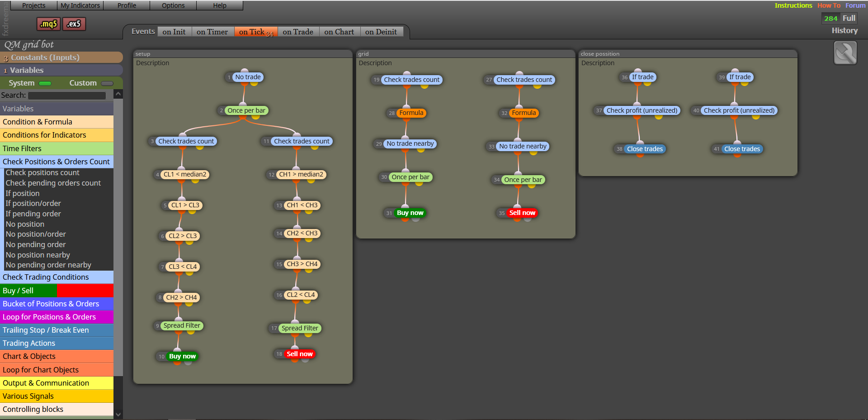868x420 pixels.
Task: Pick 'No position nearby' from block list
Action: coord(38,255)
